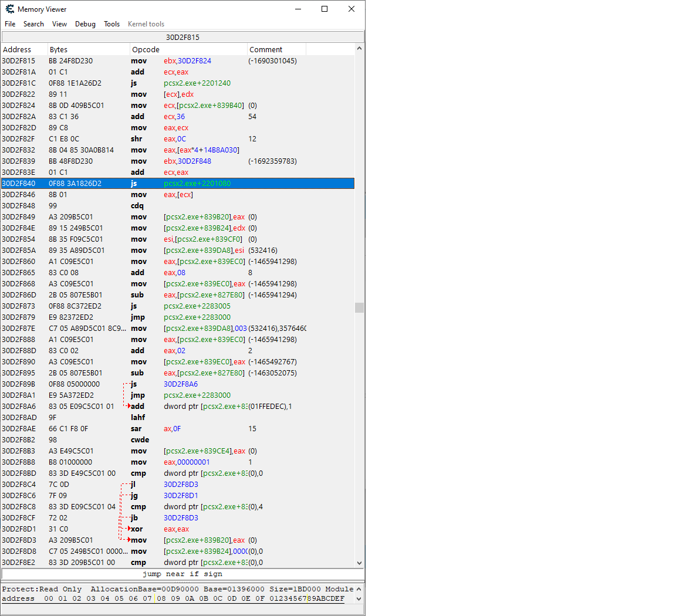Open the Tools menu
The image size is (676, 616).
111,24
